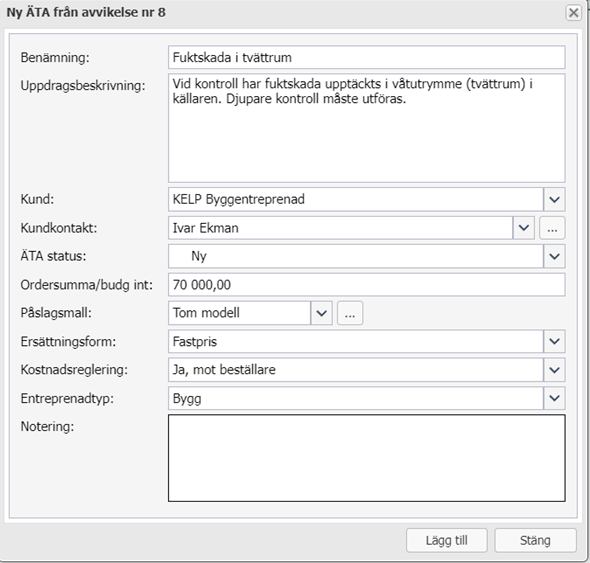Click the Lägg till button
Viewport: 590px width, 563px height.
coord(447,540)
